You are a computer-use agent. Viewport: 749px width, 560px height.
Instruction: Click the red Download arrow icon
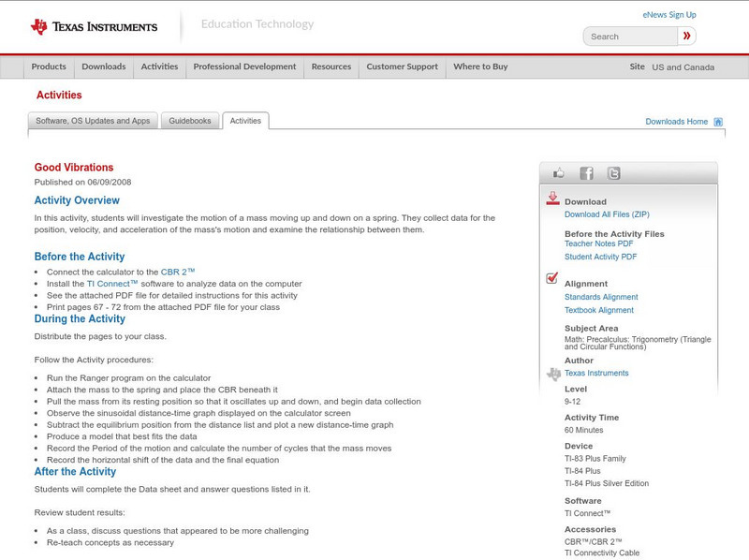554,199
